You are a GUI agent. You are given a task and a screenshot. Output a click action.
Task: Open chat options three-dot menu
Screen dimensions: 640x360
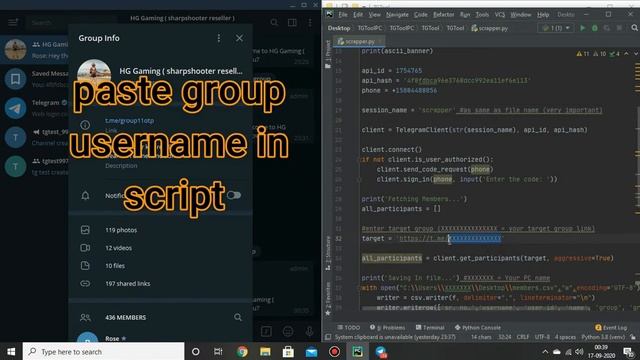coord(310,22)
